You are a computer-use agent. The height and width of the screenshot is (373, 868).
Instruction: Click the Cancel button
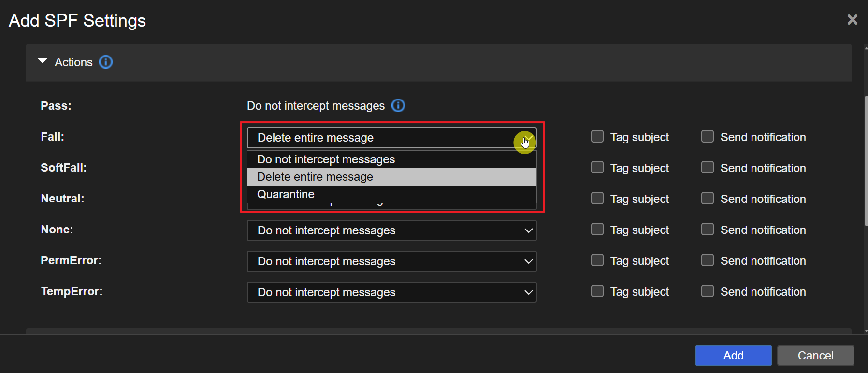pyautogui.click(x=815, y=356)
